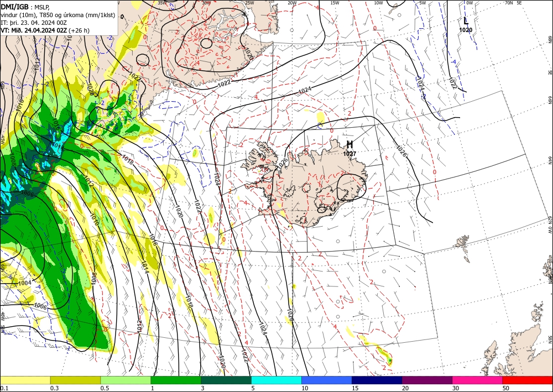Image resolution: width=553 pixels, height=392 pixels.
Task: Click the blue 10–15 legend swatch
Action: pyautogui.click(x=327, y=380)
